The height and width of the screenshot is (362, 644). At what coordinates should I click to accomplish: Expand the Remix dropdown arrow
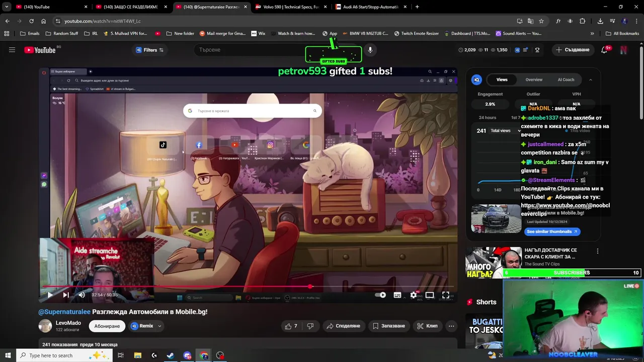point(159,326)
